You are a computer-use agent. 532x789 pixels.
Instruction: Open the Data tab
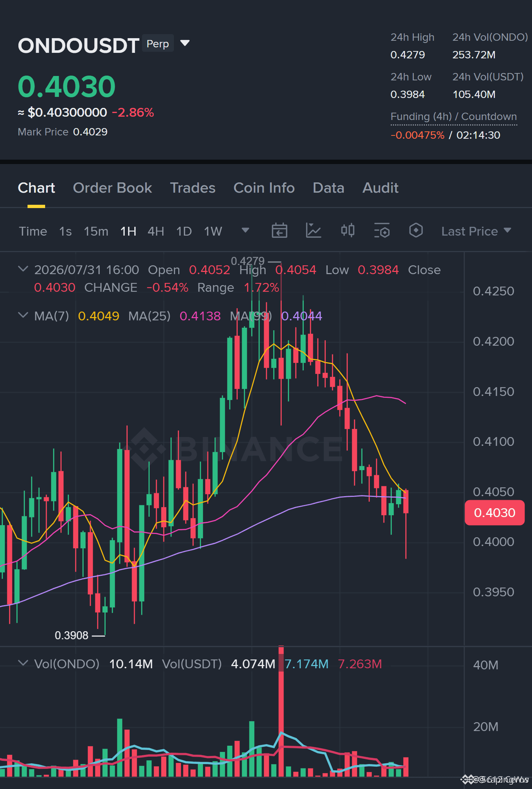pos(328,188)
